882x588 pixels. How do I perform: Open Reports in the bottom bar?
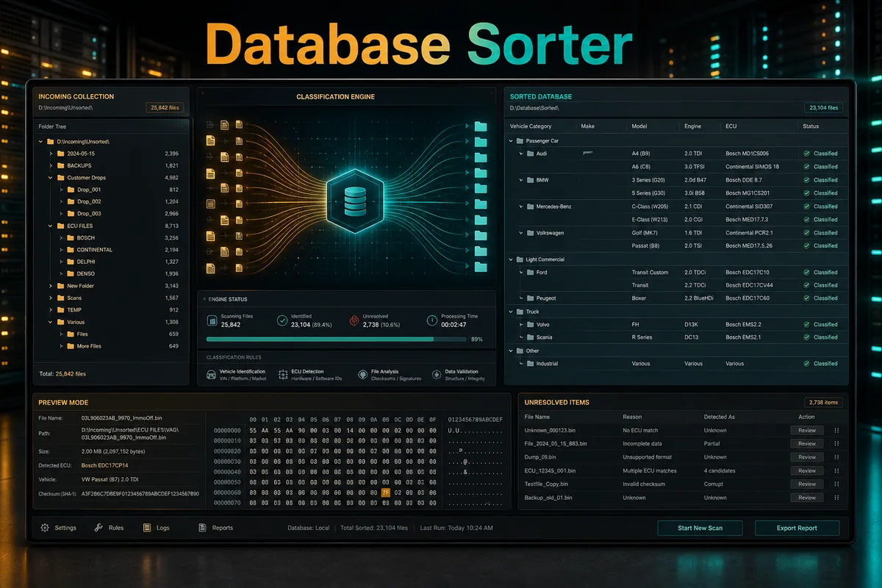pos(215,528)
